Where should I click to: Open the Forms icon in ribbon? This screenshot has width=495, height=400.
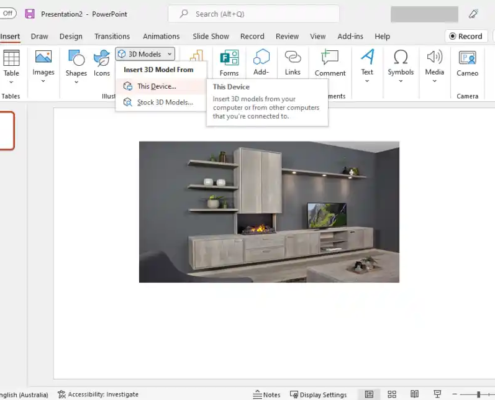tap(229, 63)
